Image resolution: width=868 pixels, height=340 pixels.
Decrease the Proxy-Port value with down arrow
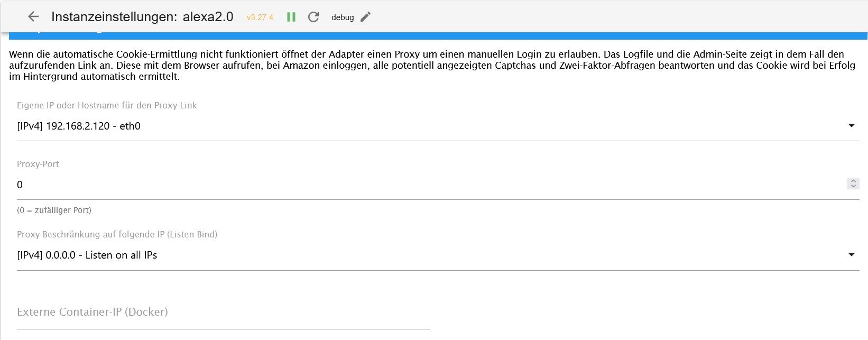(853, 187)
